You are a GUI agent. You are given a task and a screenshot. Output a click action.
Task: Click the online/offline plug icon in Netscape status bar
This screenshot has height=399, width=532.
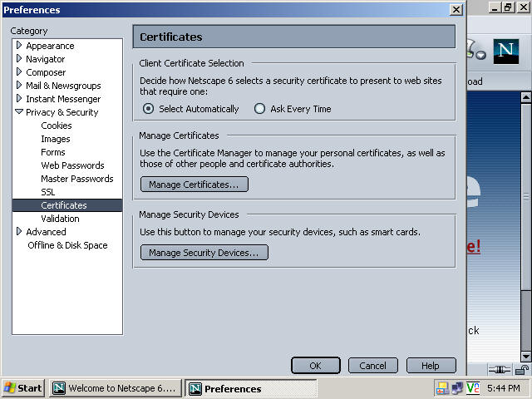(500, 369)
